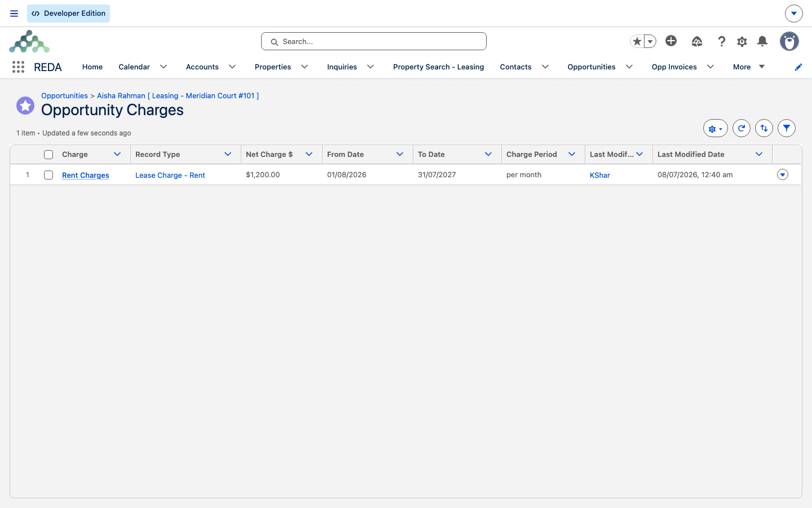This screenshot has height=508, width=812.
Task: Sort by From Date column header
Action: pyautogui.click(x=345, y=154)
